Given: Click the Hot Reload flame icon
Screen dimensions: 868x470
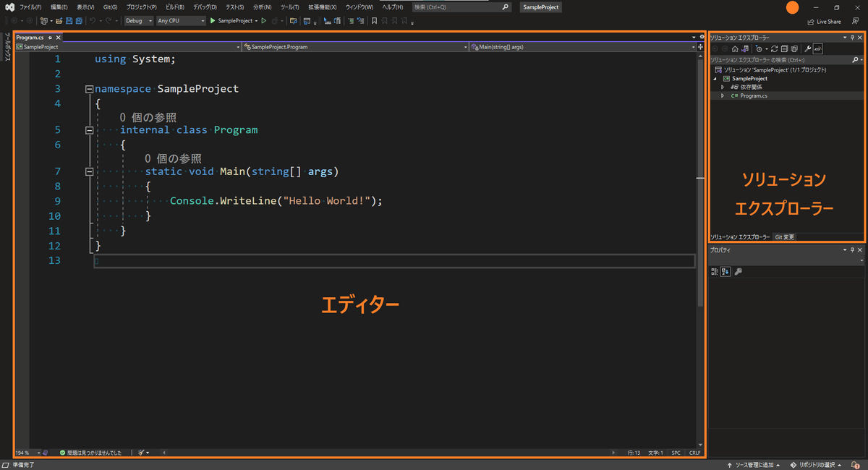Looking at the screenshot, I should tap(275, 21).
